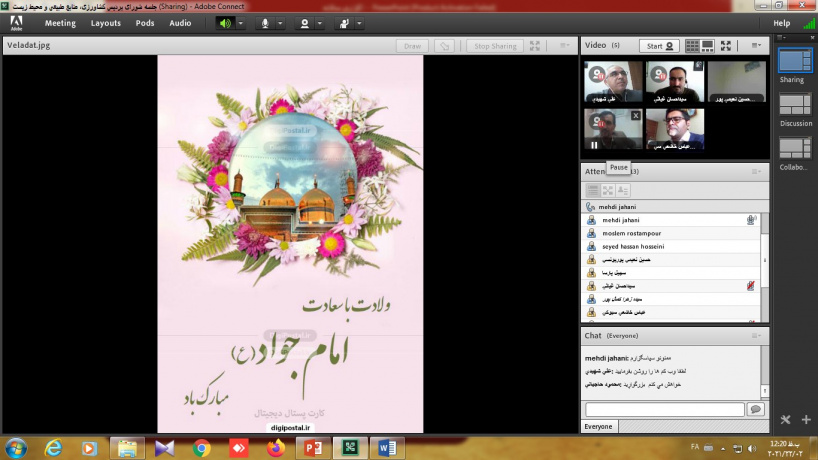
Task: Select the Sharing layout thumbnail
Action: coord(795,61)
